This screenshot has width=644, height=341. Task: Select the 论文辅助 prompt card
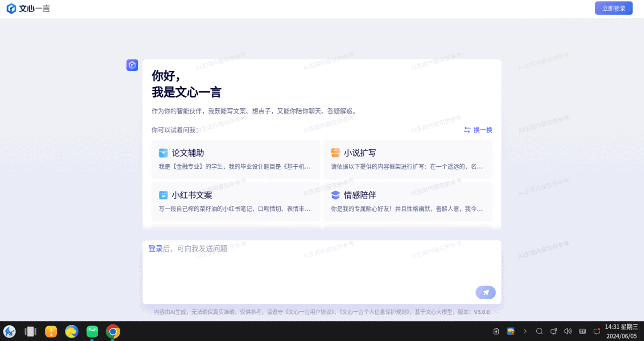[235, 159]
